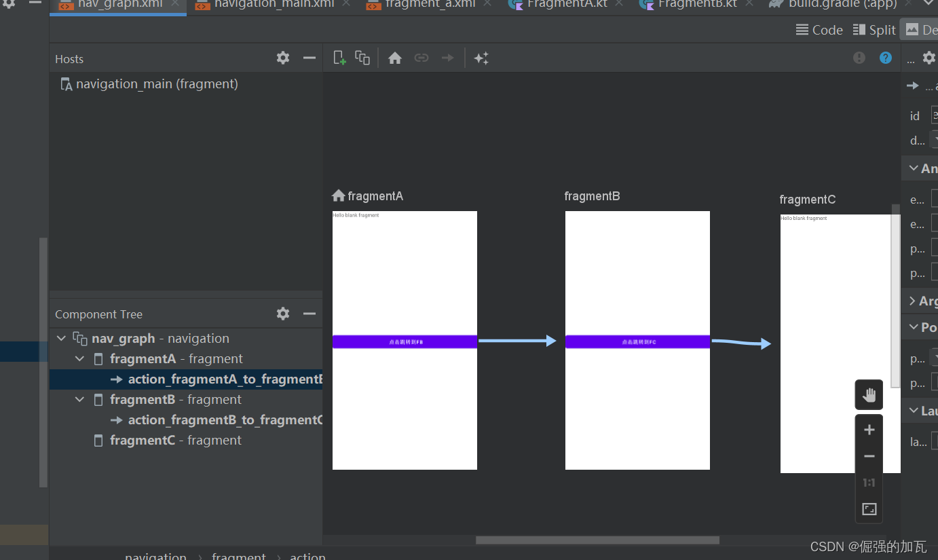Open the destination dropdown in attributes
Screen dimensions: 938x560
(x=934, y=141)
